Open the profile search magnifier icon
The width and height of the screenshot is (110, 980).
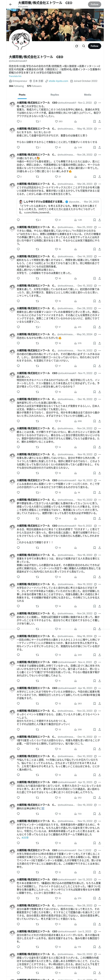pyautogui.click(x=84, y=46)
